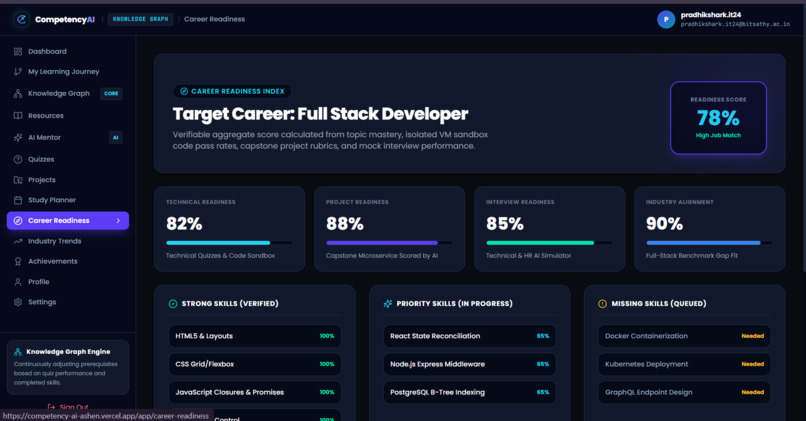The height and width of the screenshot is (421, 806).
Task: Open the AI Mentor section
Action: [68, 137]
